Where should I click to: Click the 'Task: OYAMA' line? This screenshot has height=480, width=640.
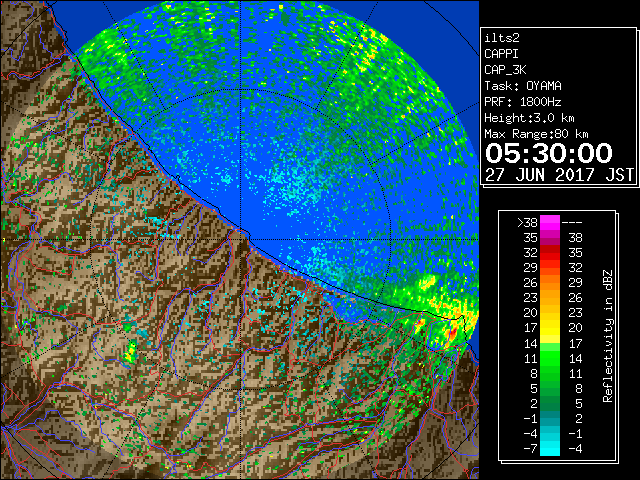[x=523, y=86]
